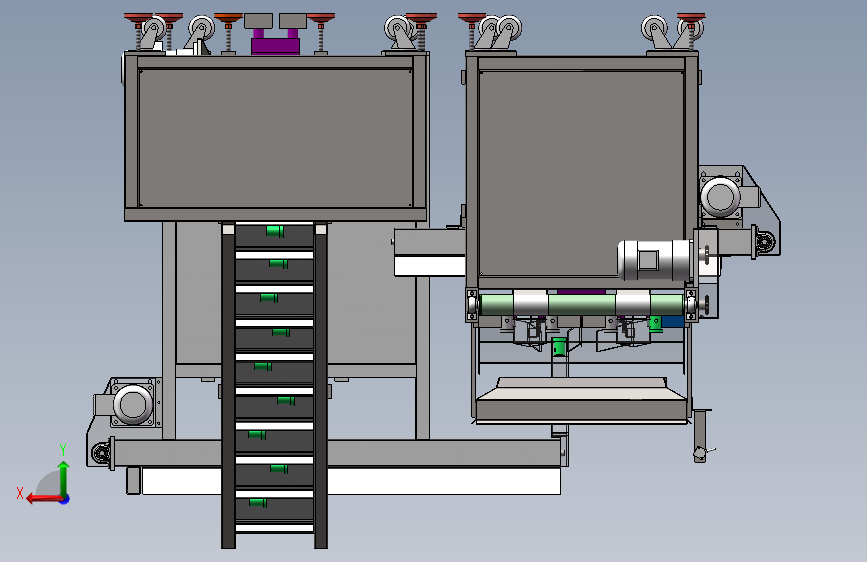Screen dimensions: 867x562
Task: Select the blue block beside the roller
Action: tap(672, 321)
